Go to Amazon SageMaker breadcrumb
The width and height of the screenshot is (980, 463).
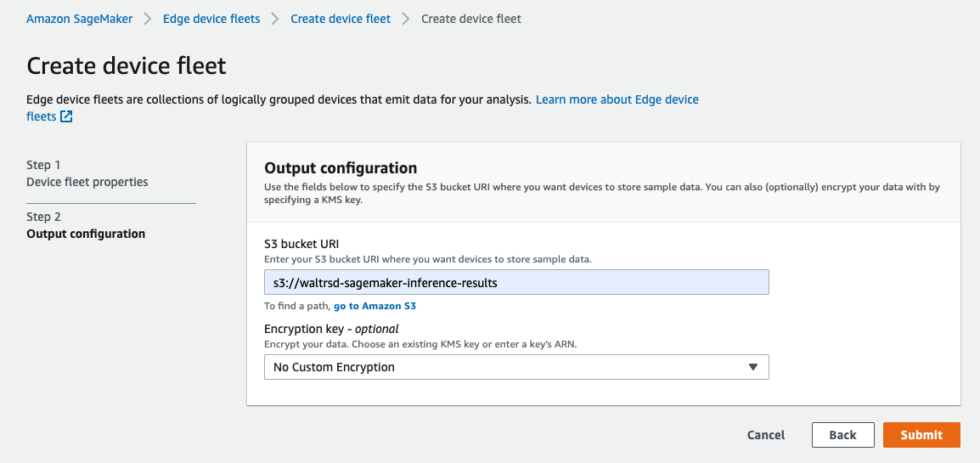(79, 19)
